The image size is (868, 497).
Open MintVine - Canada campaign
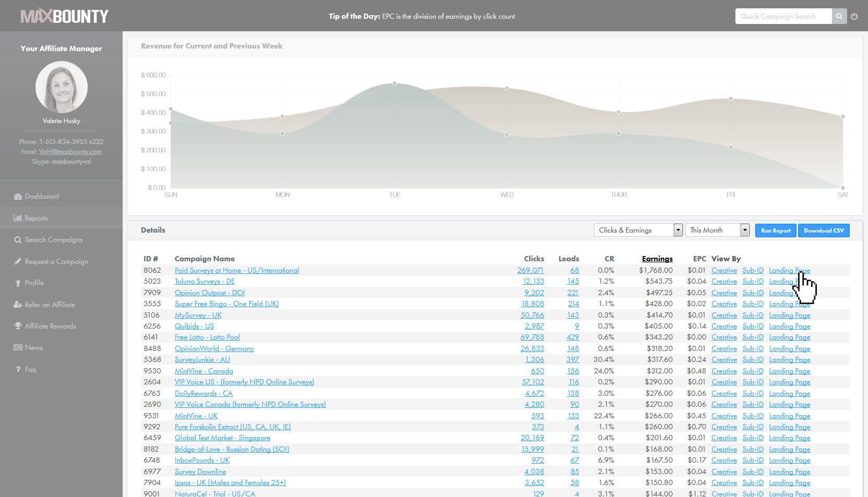coord(204,371)
